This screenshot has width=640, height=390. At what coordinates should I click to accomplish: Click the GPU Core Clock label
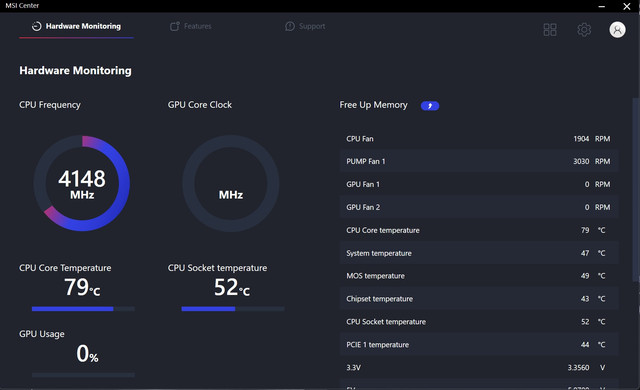click(x=200, y=105)
